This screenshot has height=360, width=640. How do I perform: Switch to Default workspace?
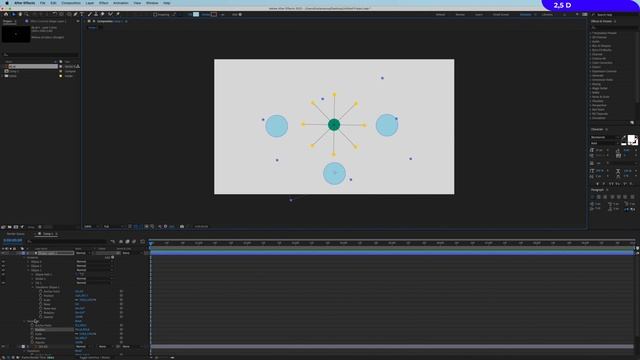440,14
